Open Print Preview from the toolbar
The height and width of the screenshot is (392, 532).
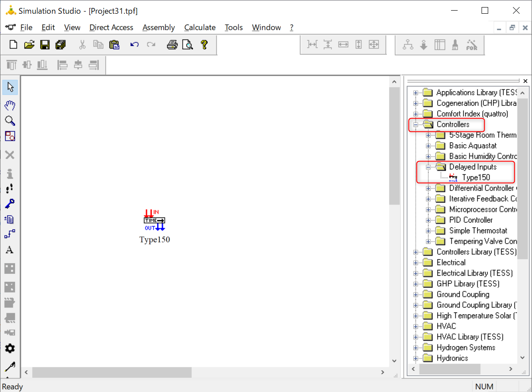point(188,45)
